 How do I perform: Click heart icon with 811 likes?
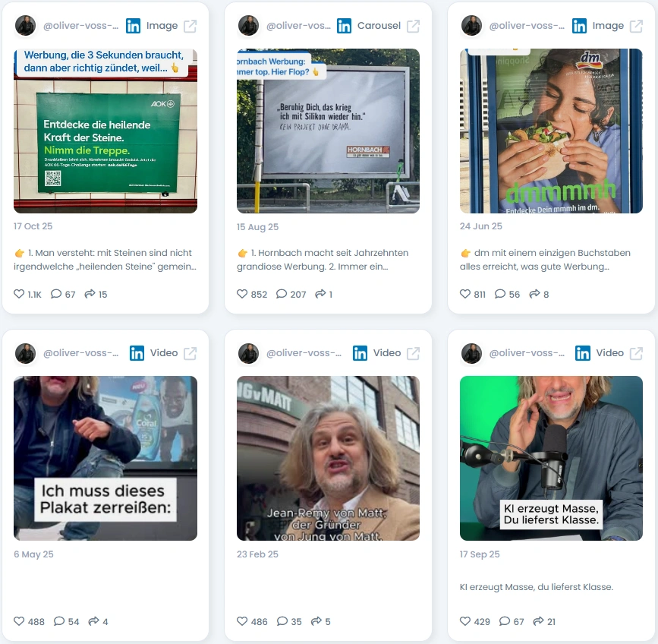tap(465, 294)
